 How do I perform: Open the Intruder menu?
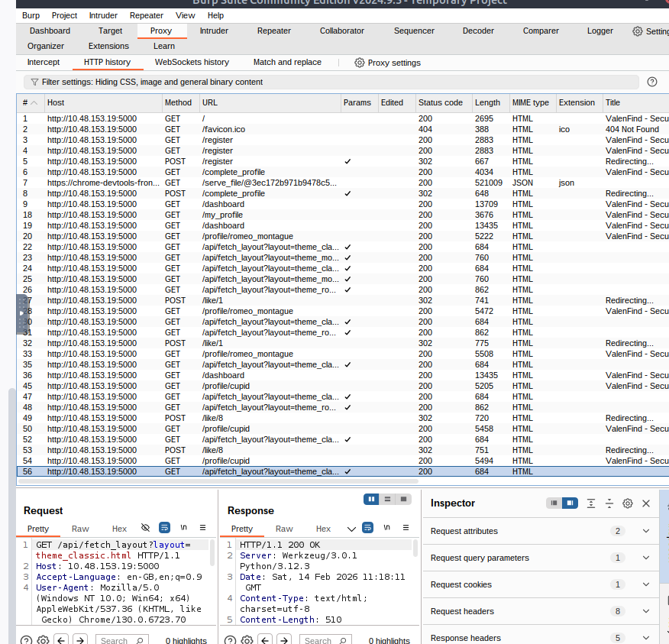(103, 15)
